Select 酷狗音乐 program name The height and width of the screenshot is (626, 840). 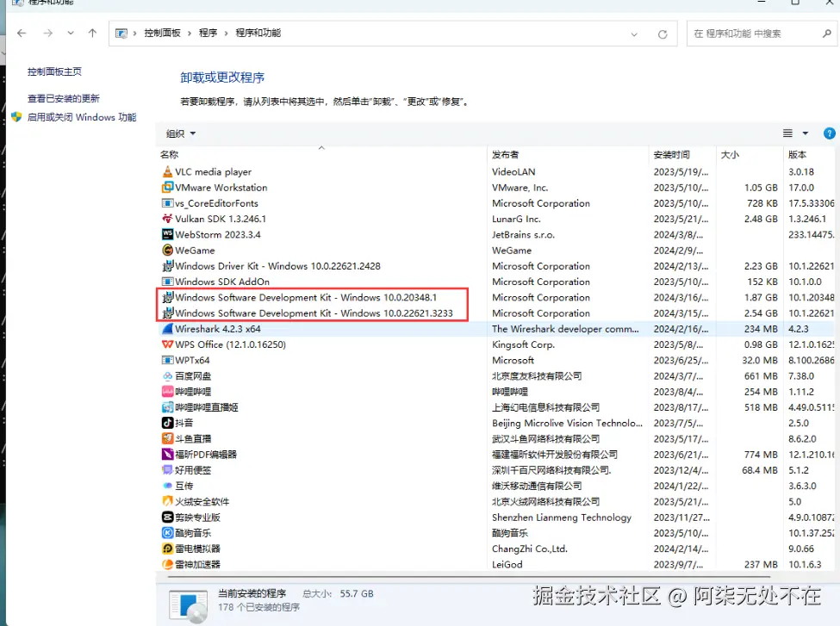tap(193, 533)
